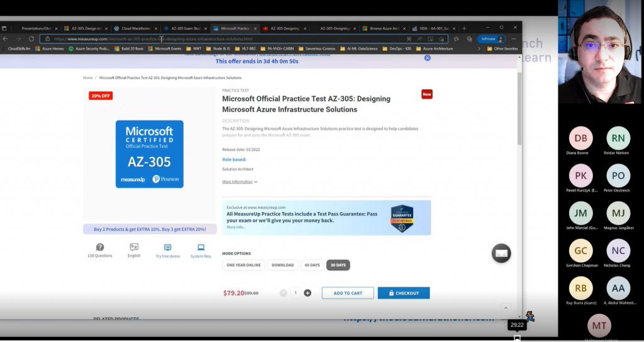Open the Serverless-Cosmos bookmarks folder

tap(317, 48)
